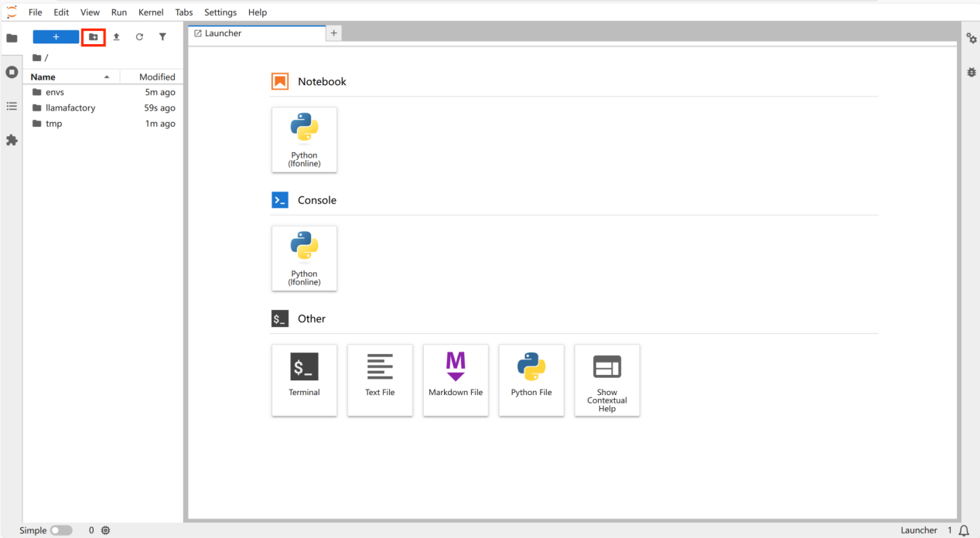Create a new Markdown File
This screenshot has height=538, width=980.
tap(456, 380)
